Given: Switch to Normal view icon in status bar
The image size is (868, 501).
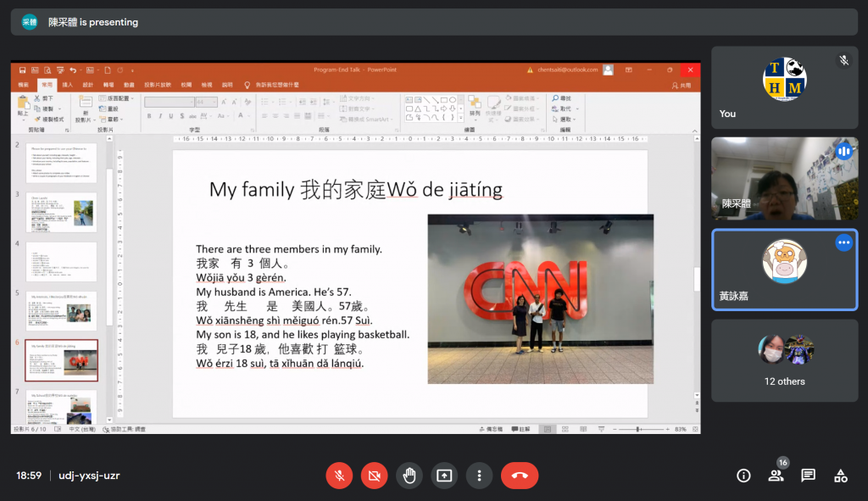Looking at the screenshot, I should (x=548, y=429).
